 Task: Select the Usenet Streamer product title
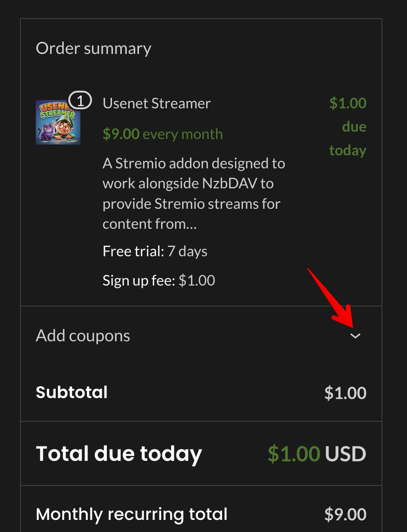click(x=156, y=103)
